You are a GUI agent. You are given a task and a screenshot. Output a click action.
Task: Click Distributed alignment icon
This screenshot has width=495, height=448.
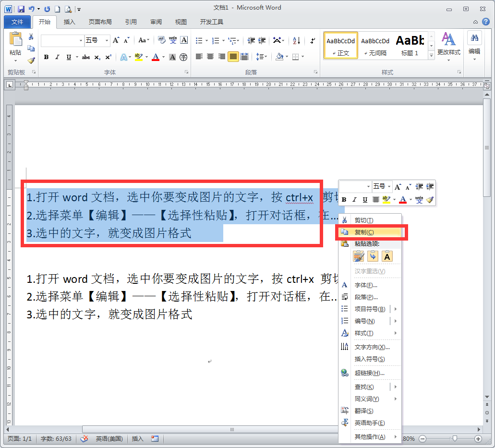click(244, 57)
